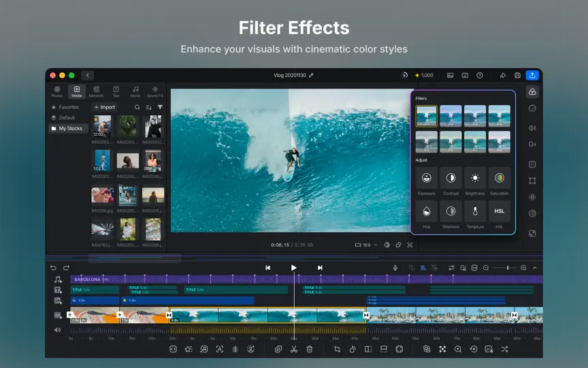Open the My Stocks folder

(67, 128)
